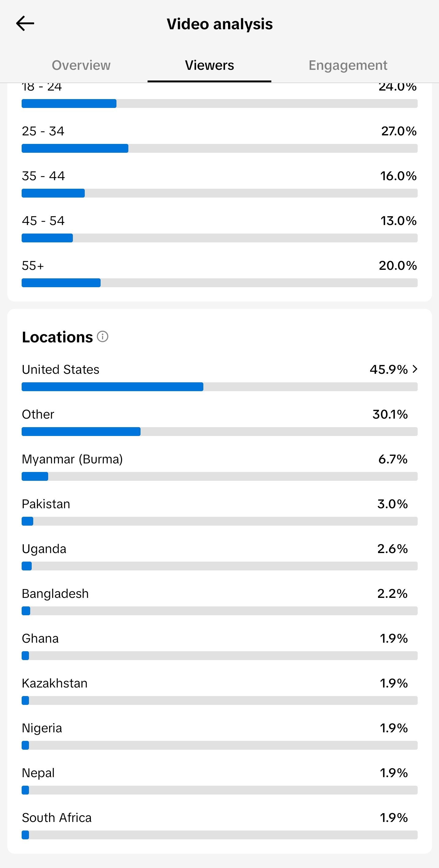This screenshot has width=439, height=868.
Task: Select the South Africa row label
Action: [57, 817]
